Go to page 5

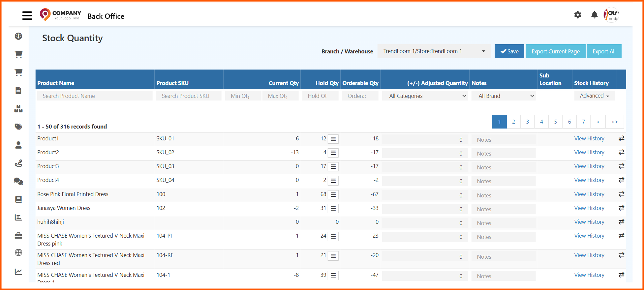click(x=556, y=122)
